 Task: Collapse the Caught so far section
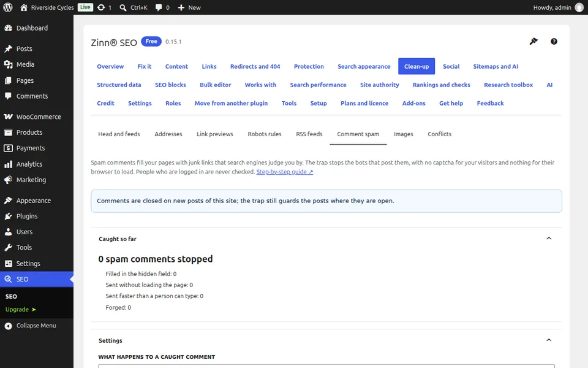549,239
